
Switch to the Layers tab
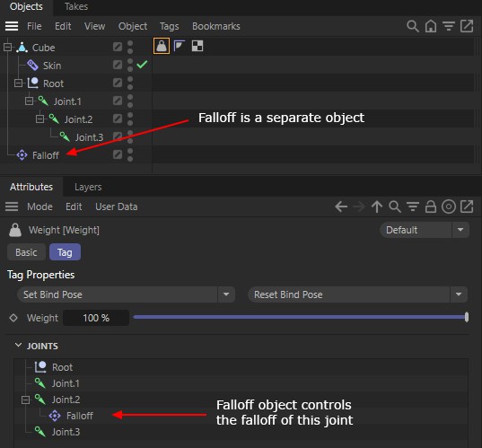[88, 187]
